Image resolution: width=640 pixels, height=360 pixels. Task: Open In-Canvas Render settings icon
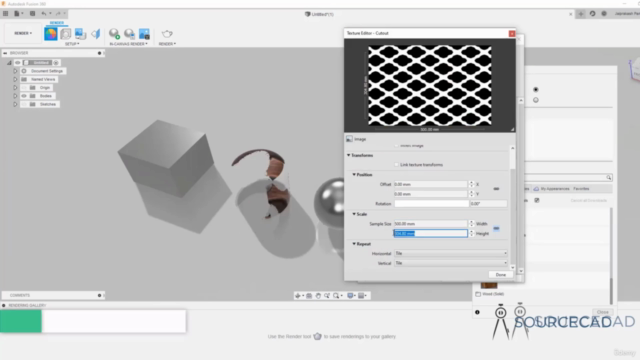(x=129, y=34)
